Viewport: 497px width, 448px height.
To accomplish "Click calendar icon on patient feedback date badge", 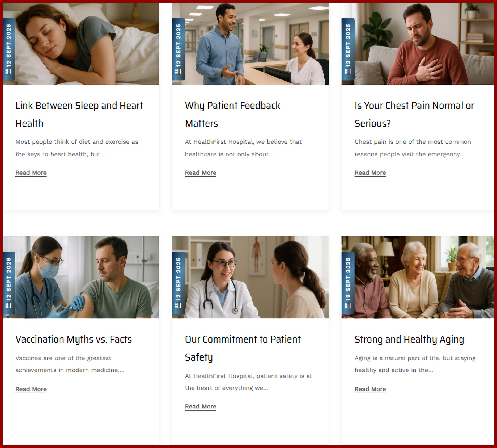I will [x=178, y=71].
